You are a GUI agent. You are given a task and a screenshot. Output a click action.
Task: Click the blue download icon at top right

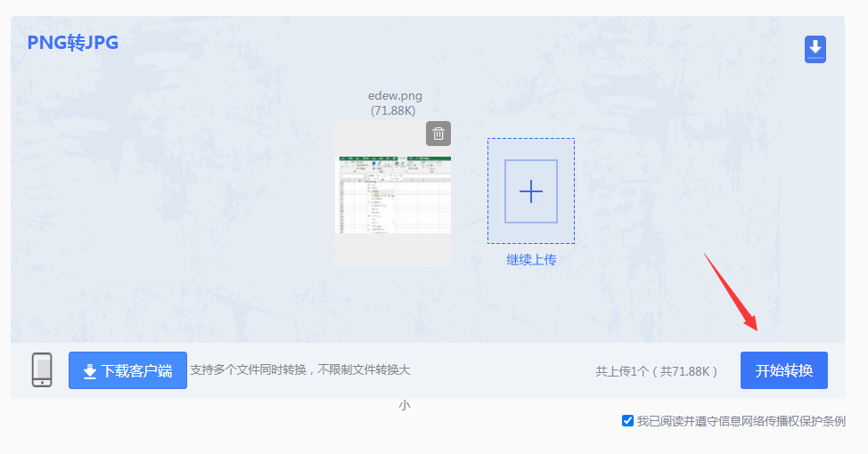(x=815, y=49)
